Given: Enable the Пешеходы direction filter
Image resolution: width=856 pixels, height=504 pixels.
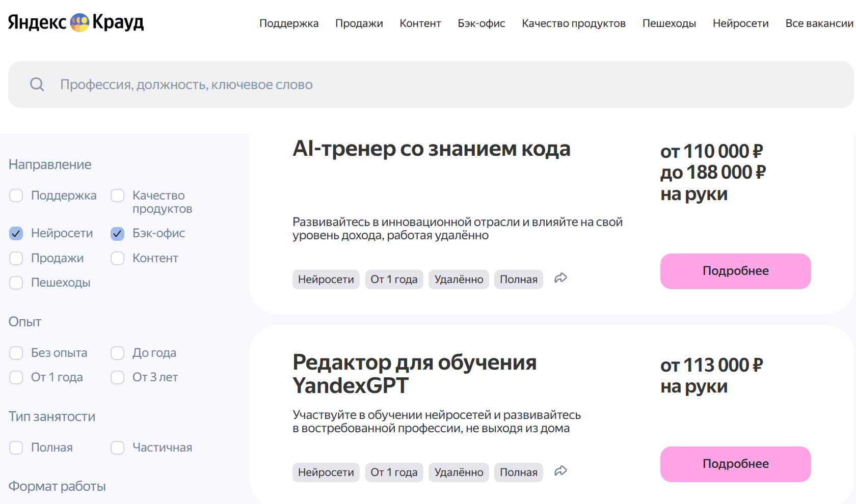Looking at the screenshot, I should (x=16, y=283).
